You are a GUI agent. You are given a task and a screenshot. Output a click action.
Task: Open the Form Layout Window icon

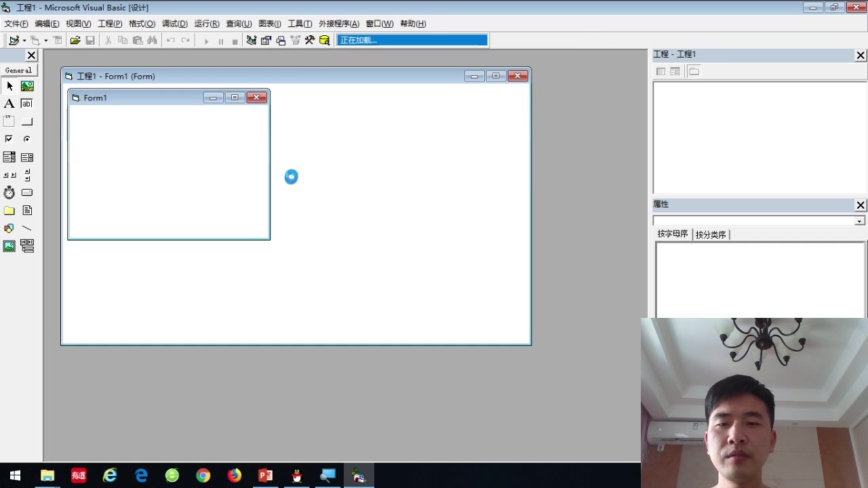coord(281,41)
